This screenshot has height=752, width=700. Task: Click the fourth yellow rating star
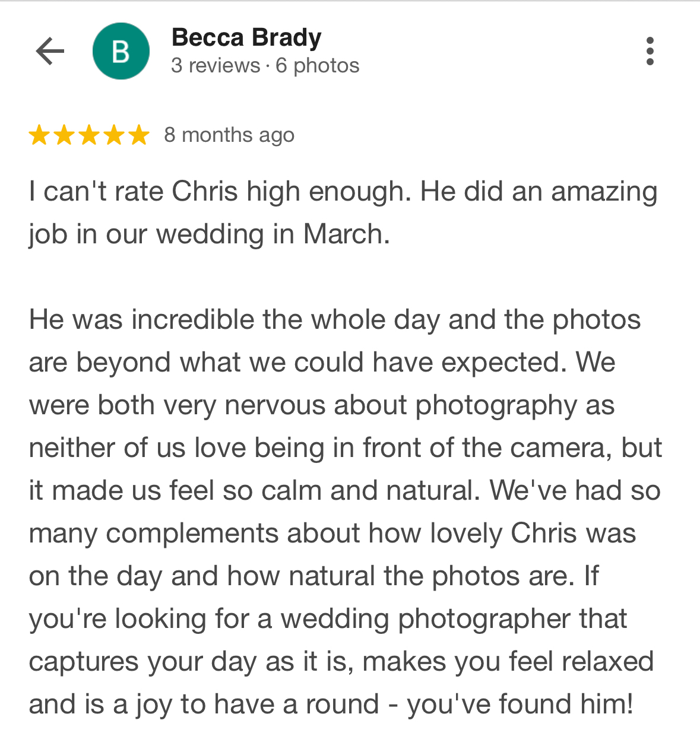pyautogui.click(x=114, y=135)
